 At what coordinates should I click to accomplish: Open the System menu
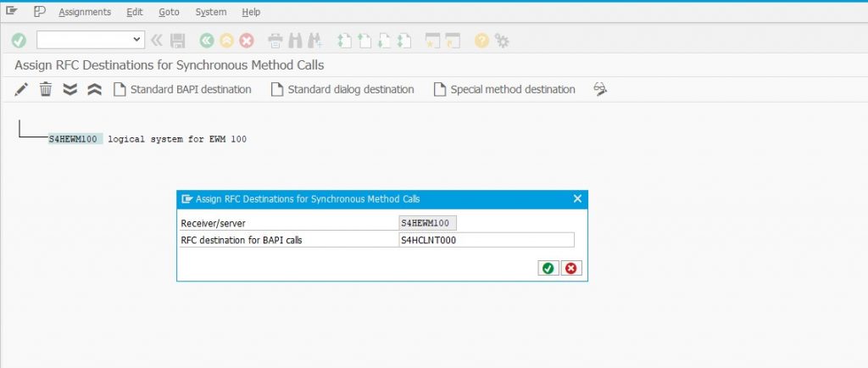[211, 12]
